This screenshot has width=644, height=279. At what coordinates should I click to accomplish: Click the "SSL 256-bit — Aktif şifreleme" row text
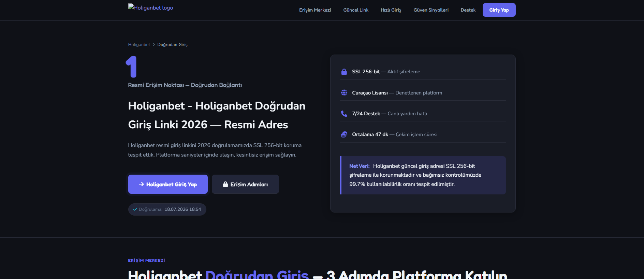[386, 72]
